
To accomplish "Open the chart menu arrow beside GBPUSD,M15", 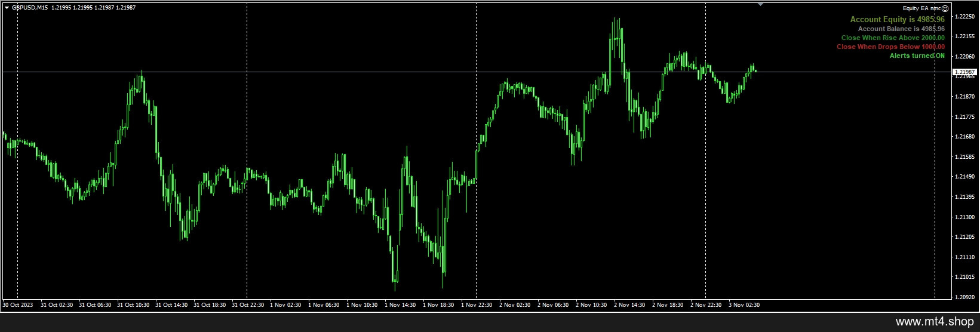I will 7,8.
